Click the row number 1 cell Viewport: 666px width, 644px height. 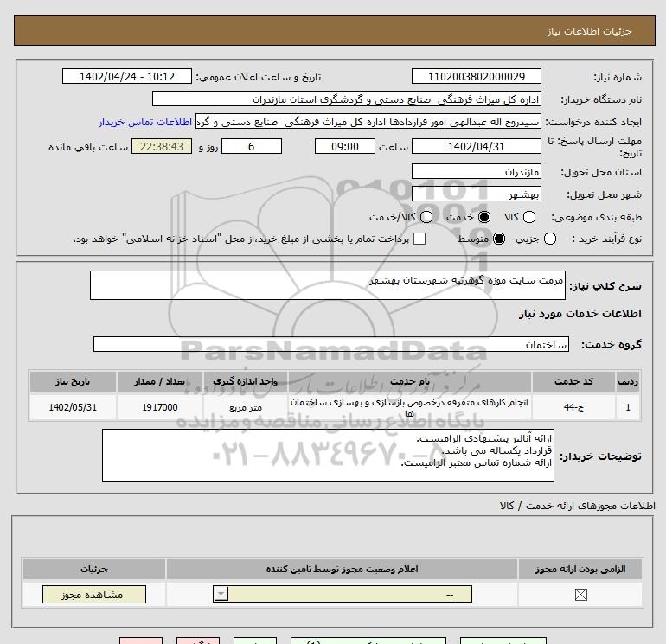click(x=628, y=407)
